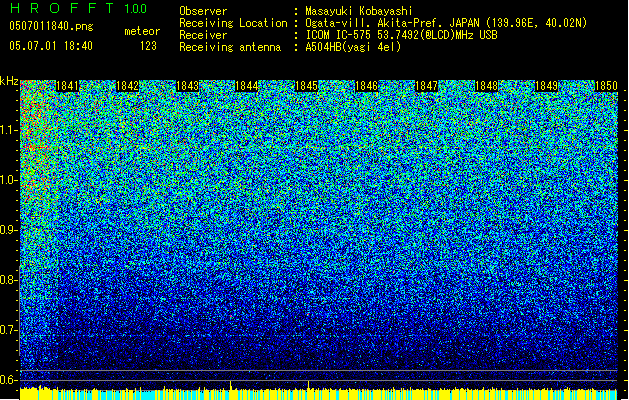Click the kHz axis unit label
Viewport: 629px width, 400px height.
[x=9, y=81]
